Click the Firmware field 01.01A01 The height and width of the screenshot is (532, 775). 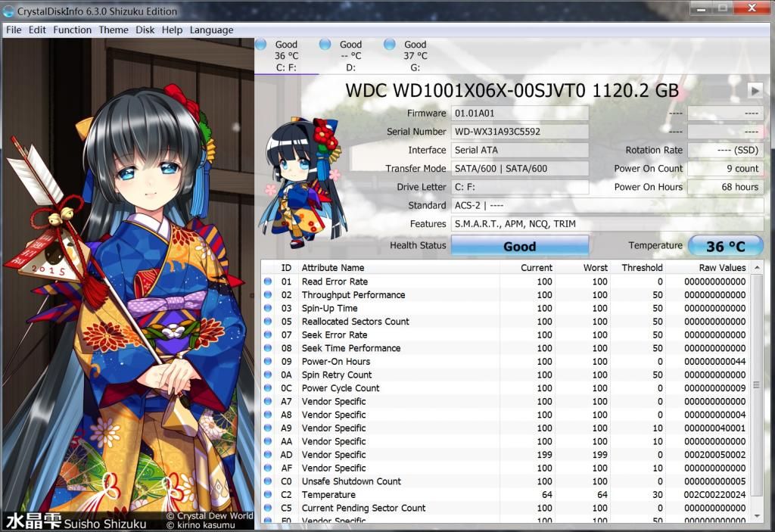(519, 114)
